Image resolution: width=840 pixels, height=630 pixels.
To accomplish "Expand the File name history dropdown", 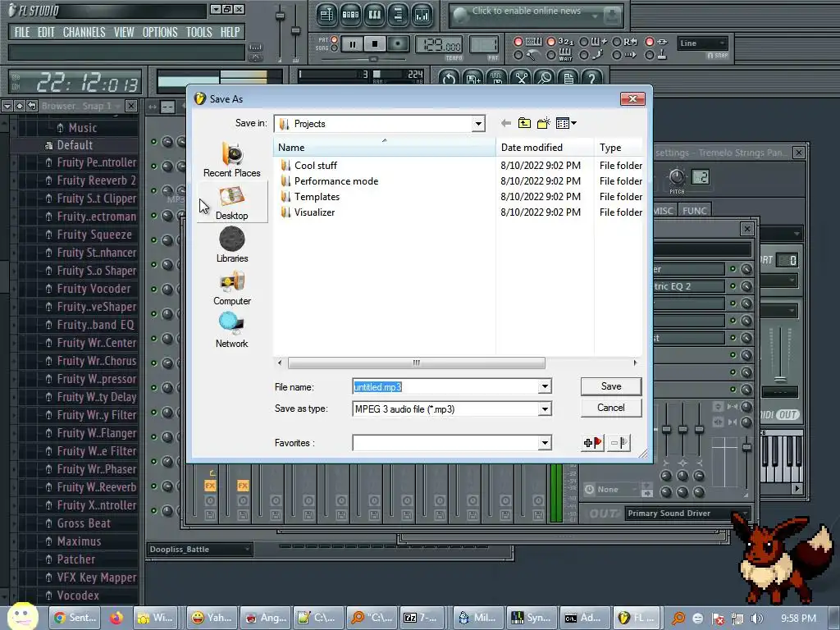I will click(545, 387).
